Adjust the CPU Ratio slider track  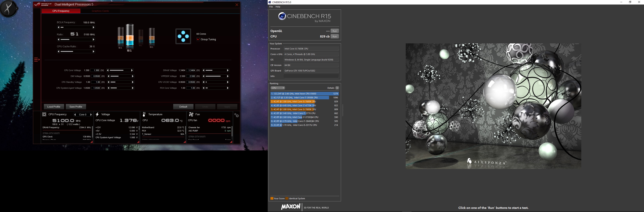pos(76,39)
